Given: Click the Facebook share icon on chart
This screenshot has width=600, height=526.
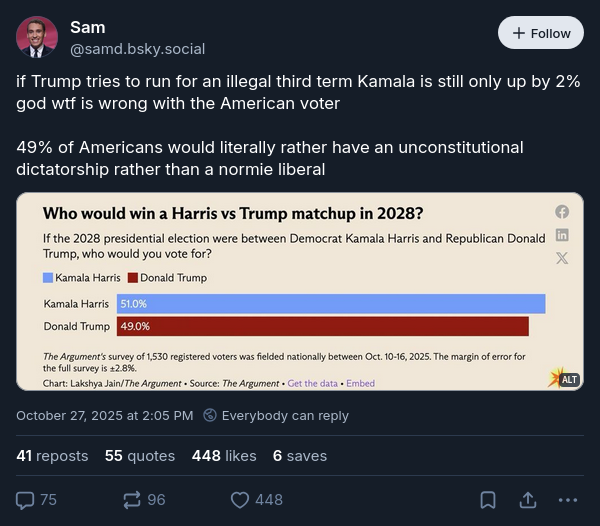Looking at the screenshot, I should pos(562,212).
